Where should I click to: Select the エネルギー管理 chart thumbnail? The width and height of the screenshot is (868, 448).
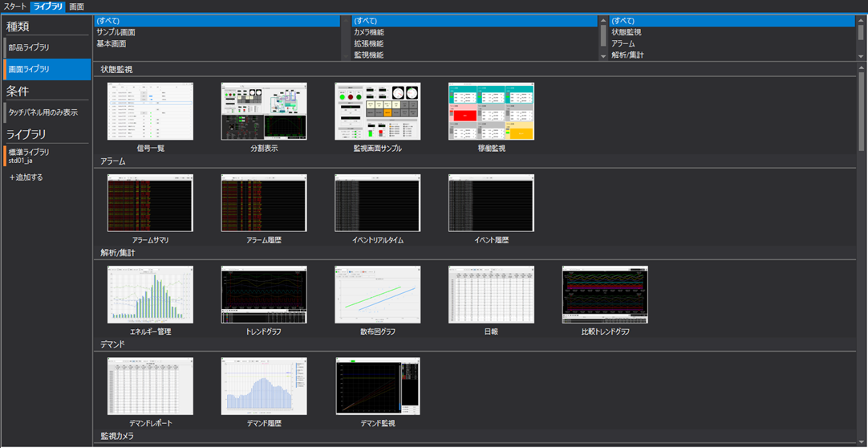[x=150, y=295]
